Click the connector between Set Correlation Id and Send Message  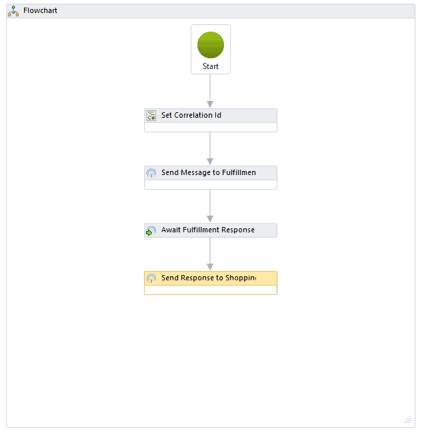[x=210, y=149]
